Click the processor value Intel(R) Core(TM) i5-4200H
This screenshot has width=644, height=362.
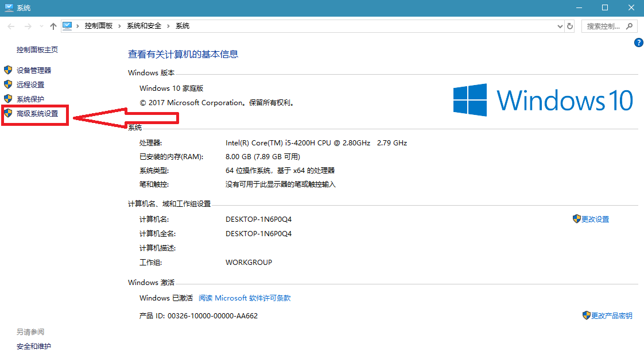click(x=316, y=143)
